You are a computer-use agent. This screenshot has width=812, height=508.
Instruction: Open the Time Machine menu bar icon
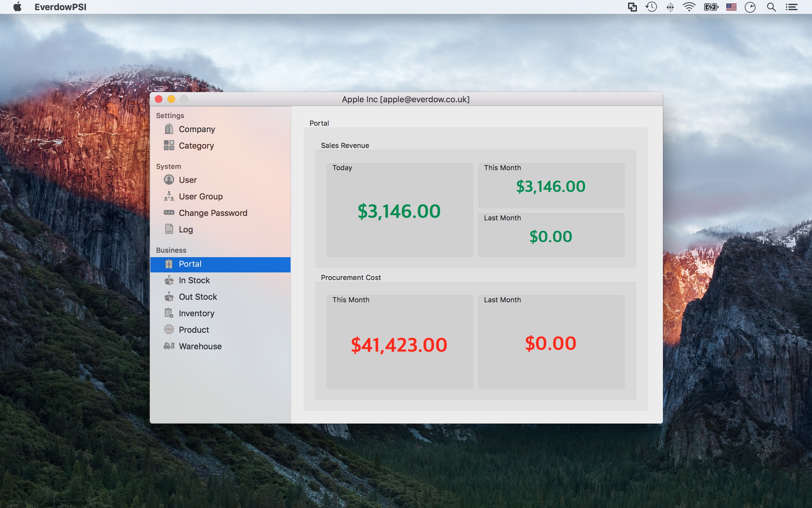(651, 7)
